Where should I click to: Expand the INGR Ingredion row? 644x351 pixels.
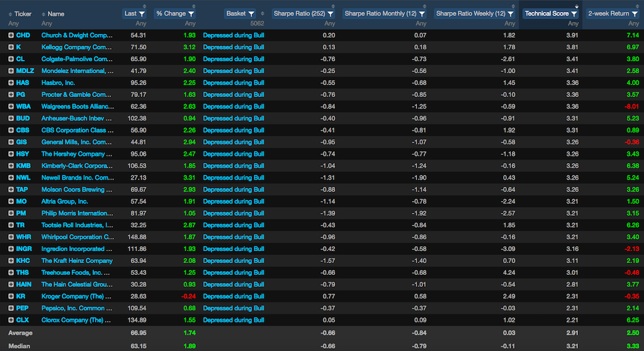pos(11,249)
